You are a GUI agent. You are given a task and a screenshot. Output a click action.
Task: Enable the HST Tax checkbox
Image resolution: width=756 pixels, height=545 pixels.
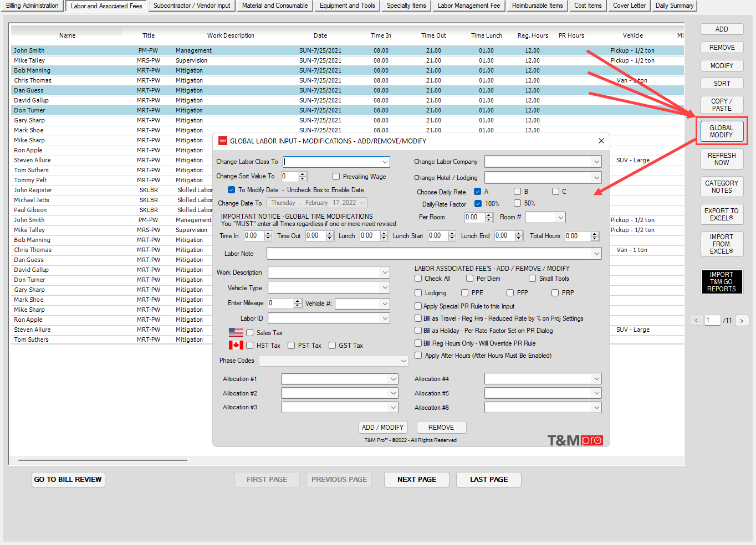coord(250,346)
